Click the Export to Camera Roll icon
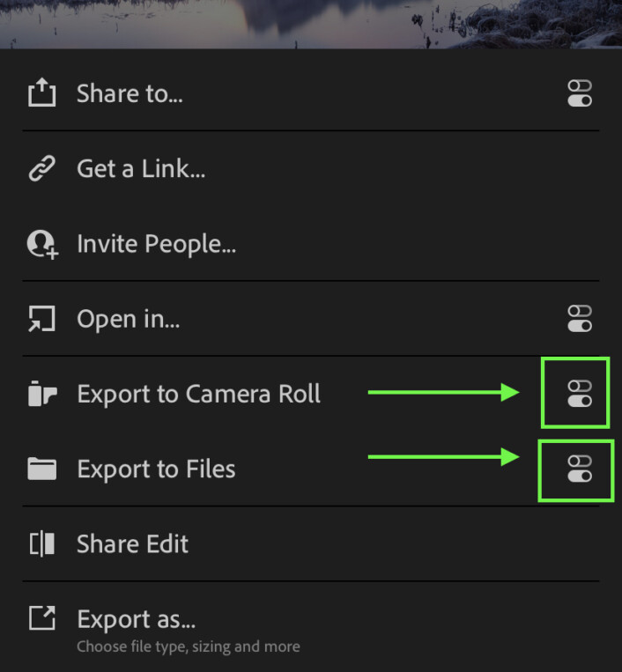 click(41, 394)
